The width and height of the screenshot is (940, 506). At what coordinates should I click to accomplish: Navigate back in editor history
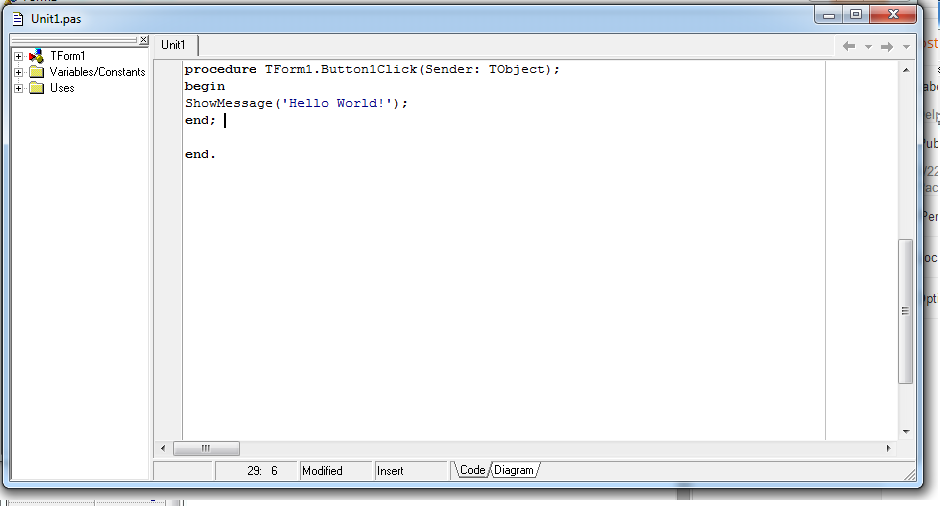coord(848,46)
